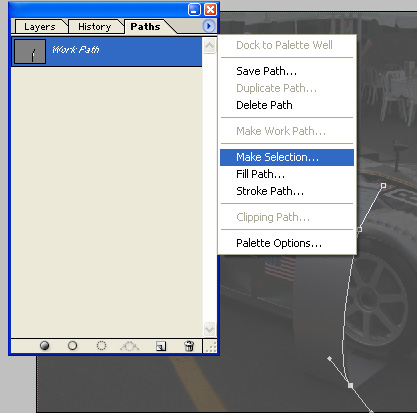Click the Create new path icon
This screenshot has height=413, width=417.
[x=161, y=346]
